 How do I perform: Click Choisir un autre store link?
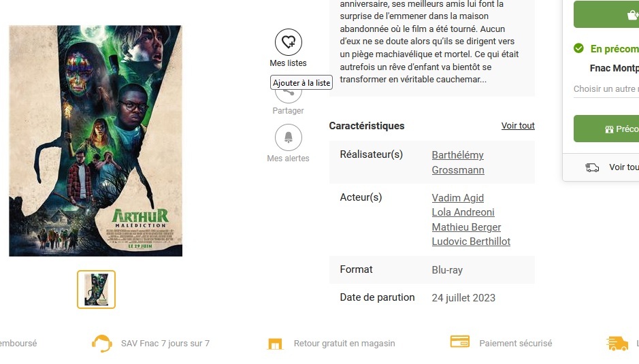pyautogui.click(x=606, y=89)
